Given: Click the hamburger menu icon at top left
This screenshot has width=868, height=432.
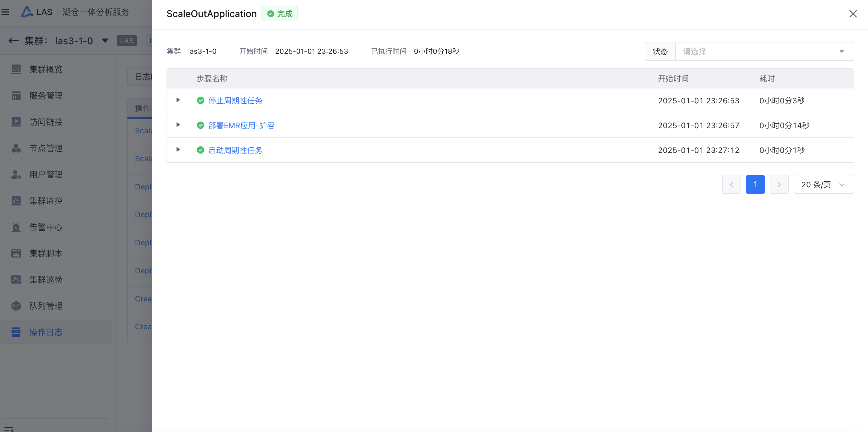Looking at the screenshot, I should point(5,12).
